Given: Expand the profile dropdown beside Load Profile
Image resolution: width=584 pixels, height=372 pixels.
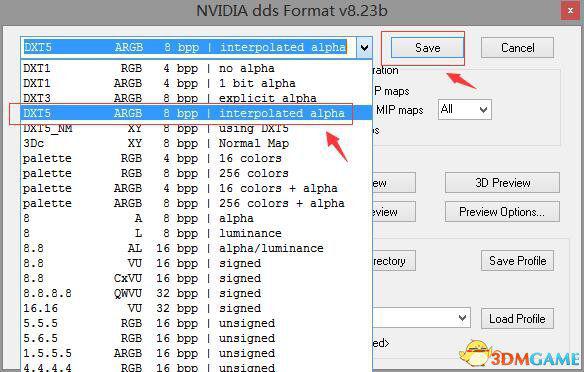Looking at the screenshot, I should click(x=462, y=318).
